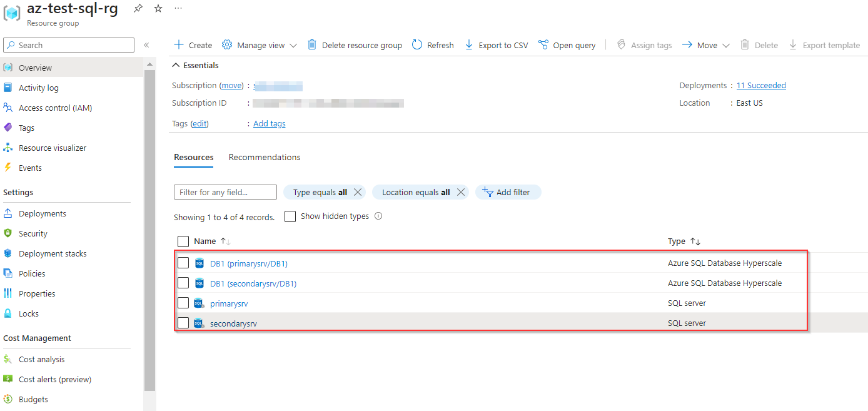Screen dimensions: 868x411
Task: Click the Deployments icon in sidebar
Action: click(8, 213)
